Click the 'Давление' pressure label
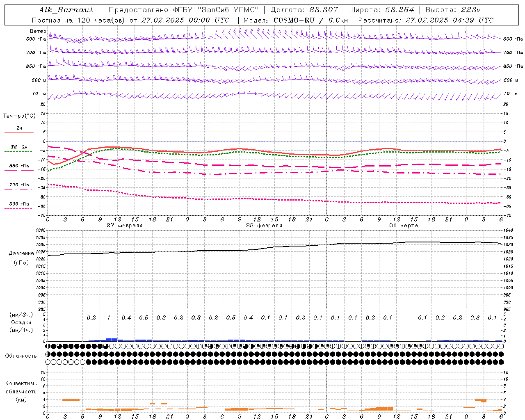The width and height of the screenshot is (525, 420). click(x=21, y=253)
